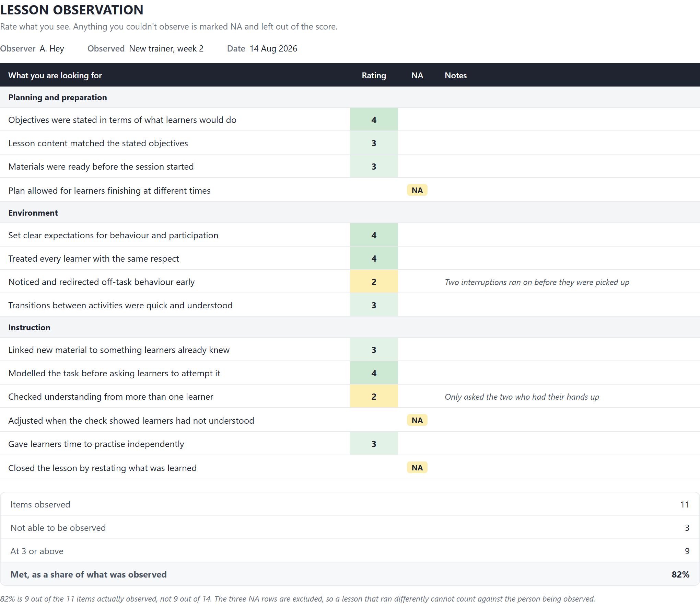Image resolution: width=700 pixels, height=605 pixels.
Task: Click the 82% score value
Action: click(680, 574)
